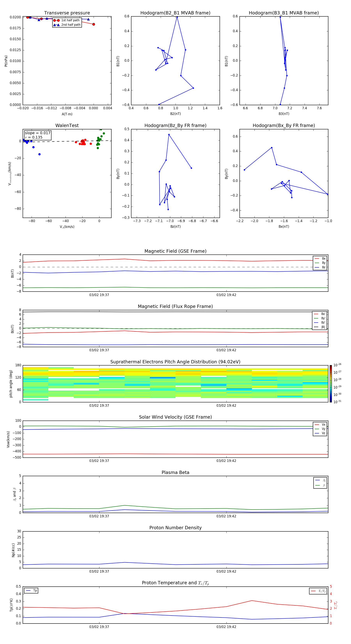Click the 10^-31 colorbar tick label

pyautogui.click(x=337, y=402)
